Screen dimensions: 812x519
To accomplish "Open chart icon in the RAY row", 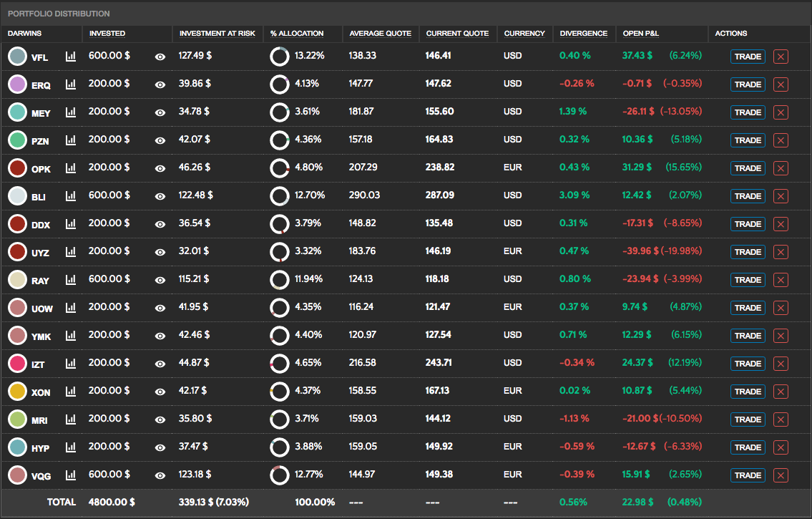I will click(x=70, y=279).
